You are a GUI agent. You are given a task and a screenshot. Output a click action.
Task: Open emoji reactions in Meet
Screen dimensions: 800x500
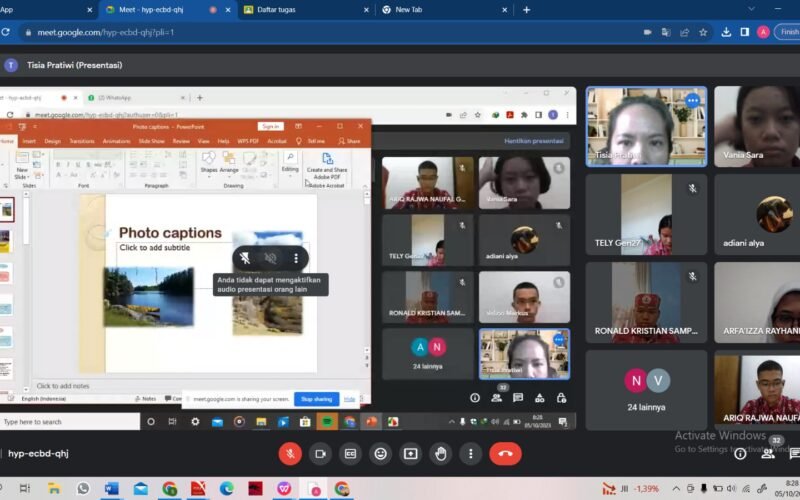click(380, 453)
